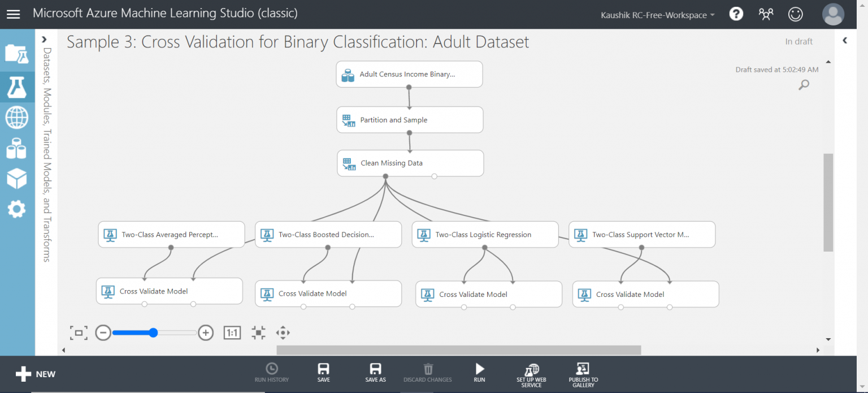Open the Projects sidebar icon

click(x=16, y=53)
